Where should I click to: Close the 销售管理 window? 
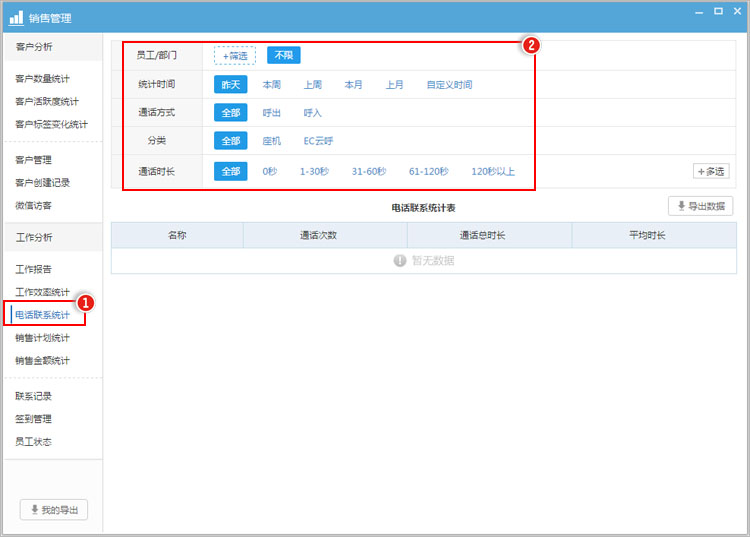coord(737,11)
